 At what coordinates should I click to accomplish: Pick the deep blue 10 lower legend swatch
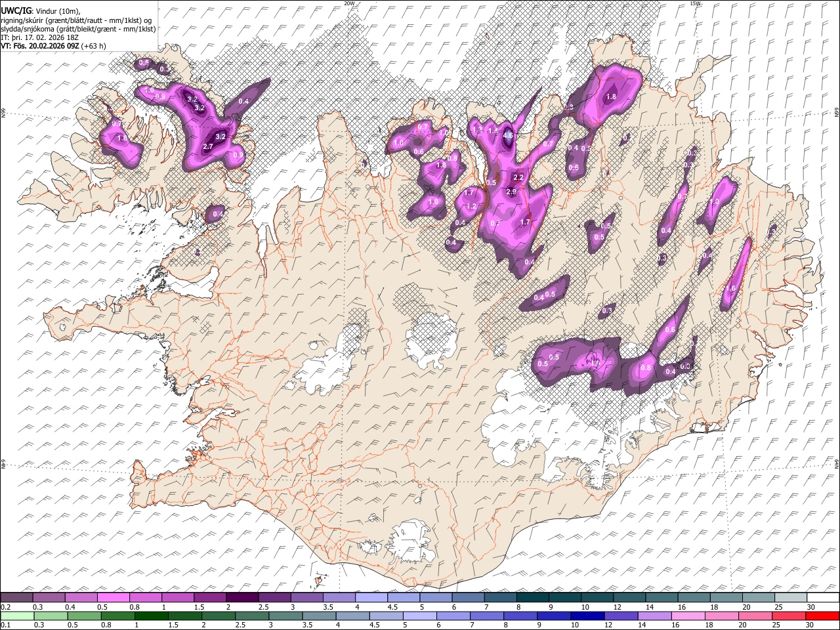(587, 616)
